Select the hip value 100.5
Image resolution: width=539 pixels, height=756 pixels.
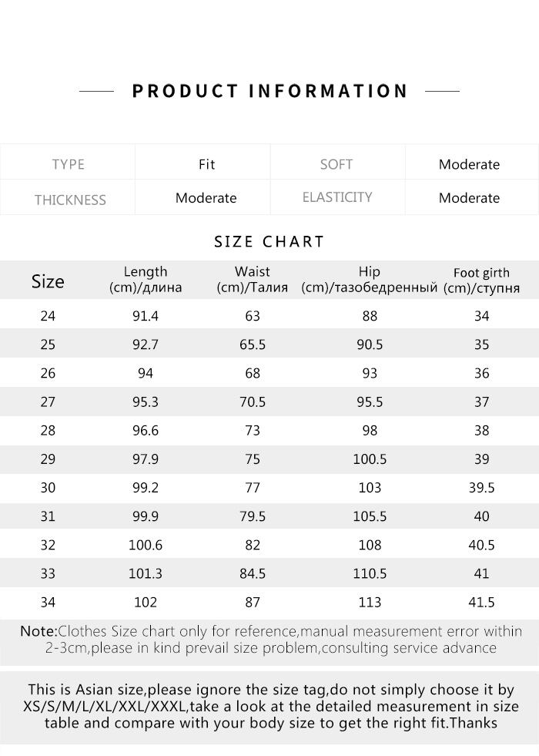click(x=370, y=459)
